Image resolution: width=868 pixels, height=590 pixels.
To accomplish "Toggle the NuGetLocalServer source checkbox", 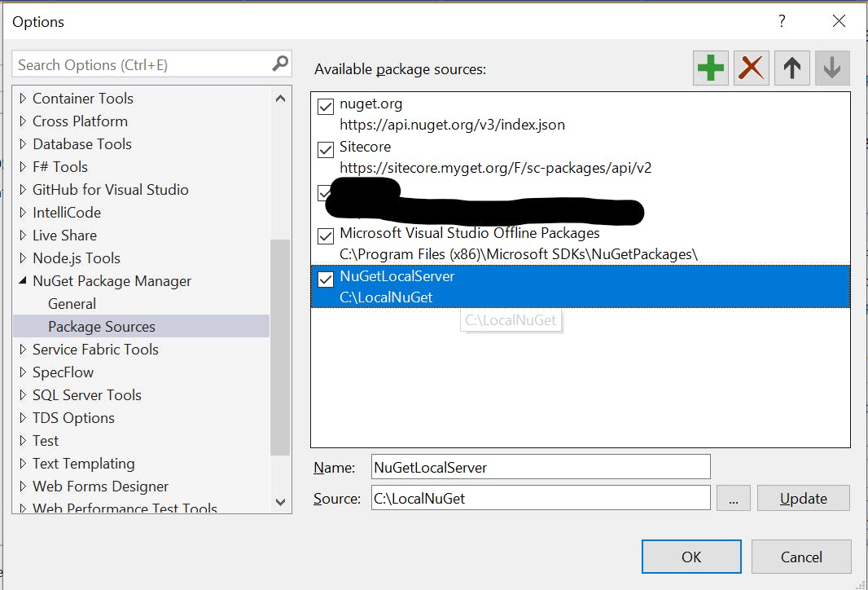I will coord(326,280).
